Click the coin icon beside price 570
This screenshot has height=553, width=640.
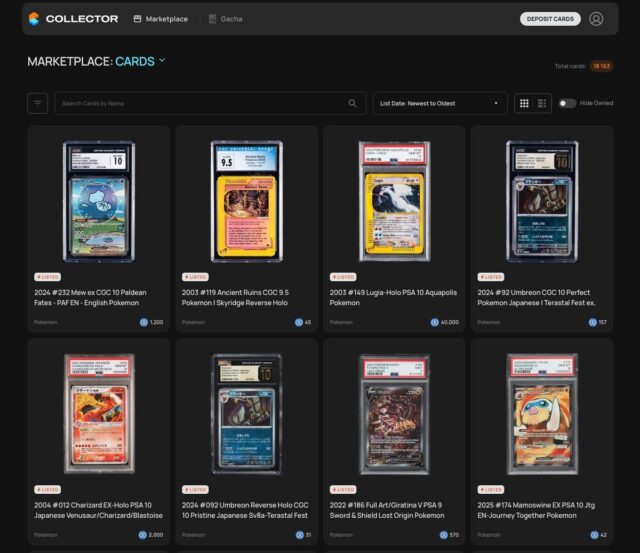click(444, 535)
